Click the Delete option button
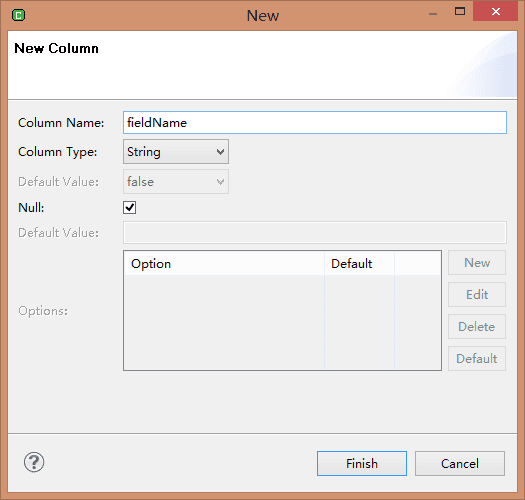This screenshot has height=500, width=525. [477, 327]
